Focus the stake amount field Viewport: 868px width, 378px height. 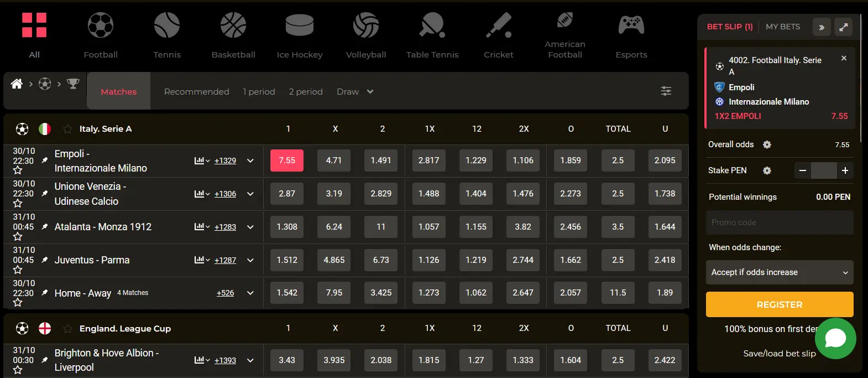pyautogui.click(x=824, y=170)
